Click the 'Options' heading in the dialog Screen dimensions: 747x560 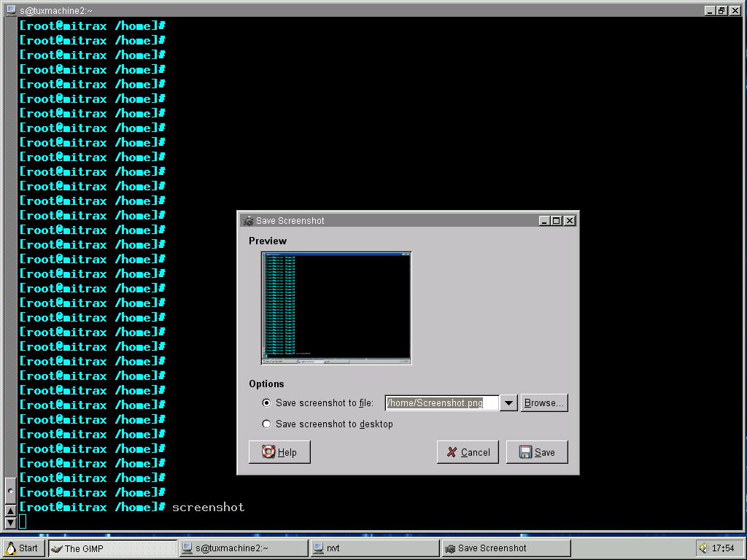[x=266, y=384]
